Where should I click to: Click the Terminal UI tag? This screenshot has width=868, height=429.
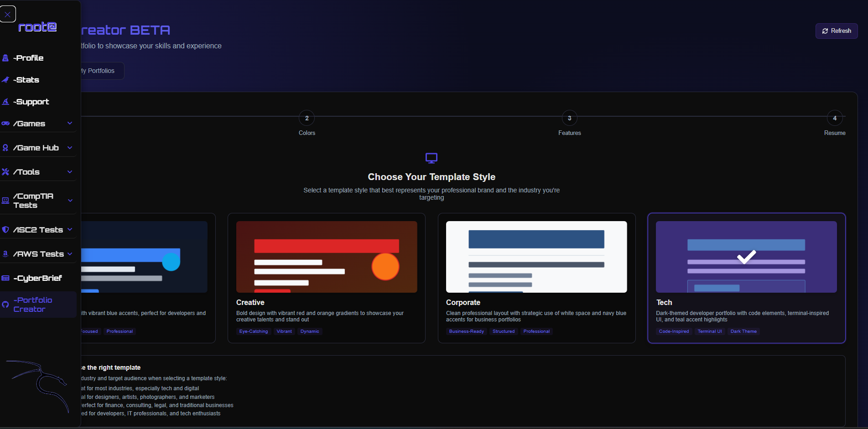710,331
